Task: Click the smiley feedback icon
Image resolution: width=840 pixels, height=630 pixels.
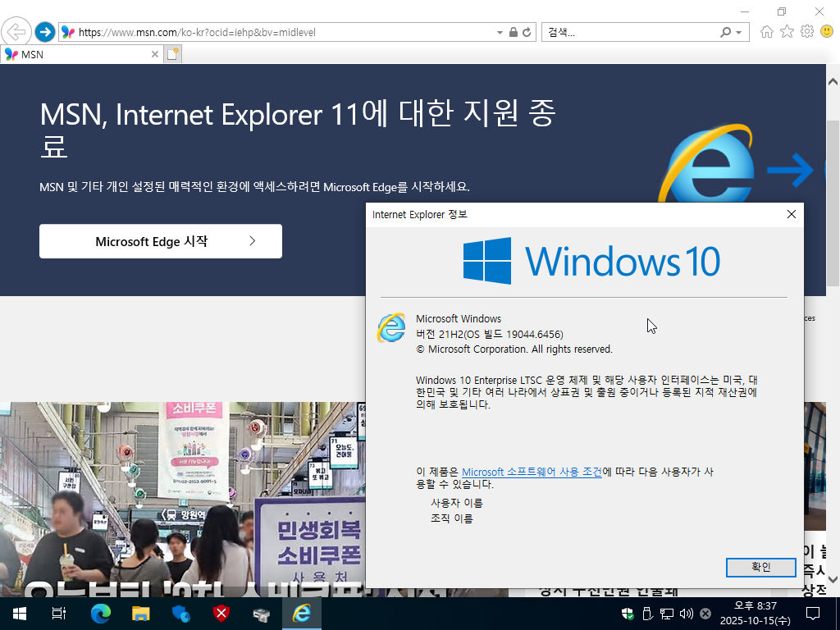Action: (x=827, y=32)
